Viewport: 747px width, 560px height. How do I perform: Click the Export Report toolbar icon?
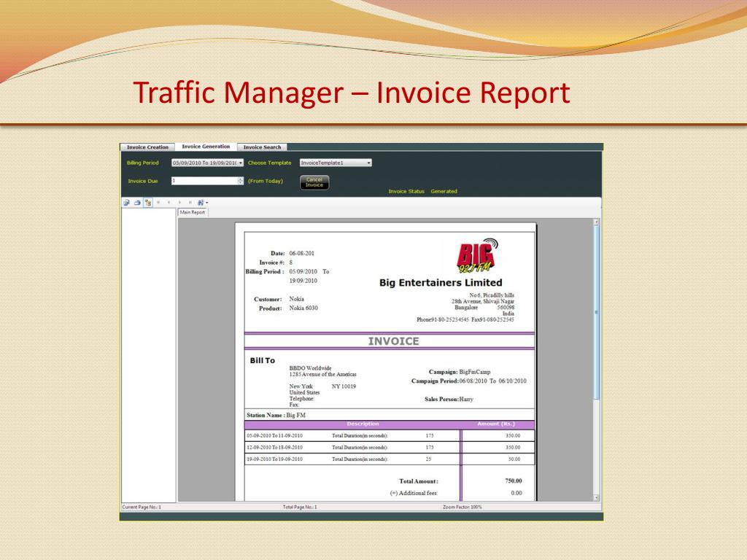pyautogui.click(x=127, y=203)
